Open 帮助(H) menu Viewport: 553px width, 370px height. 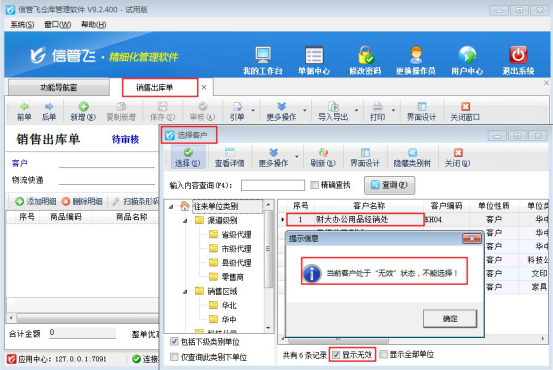[93, 24]
